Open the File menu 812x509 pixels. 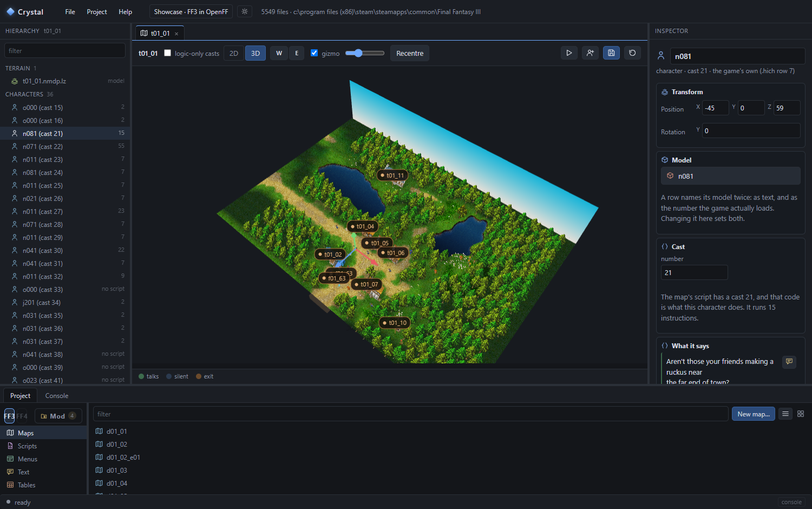pyautogui.click(x=70, y=11)
